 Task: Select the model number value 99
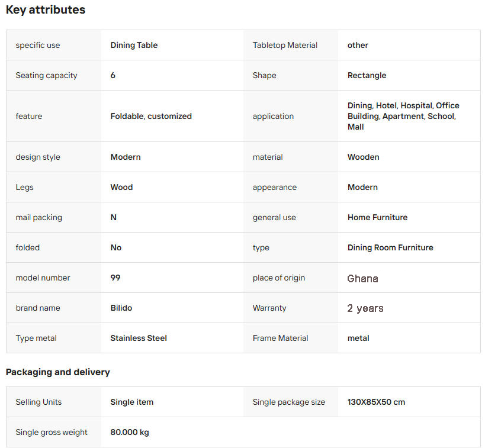click(115, 278)
